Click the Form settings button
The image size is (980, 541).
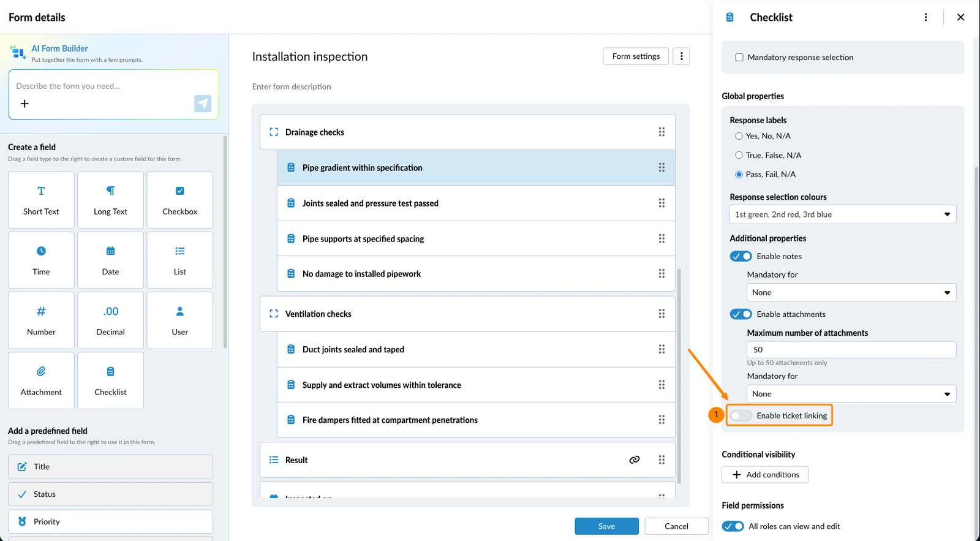click(x=636, y=56)
